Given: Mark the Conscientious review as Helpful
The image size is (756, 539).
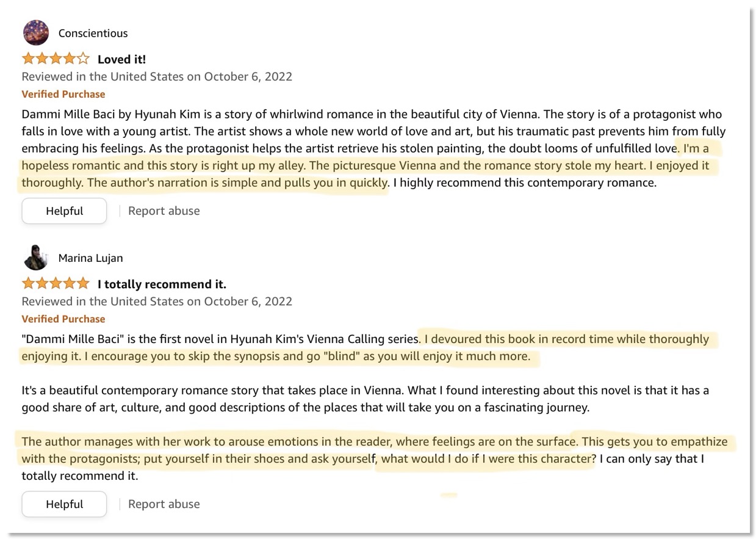Looking at the screenshot, I should 64,211.
